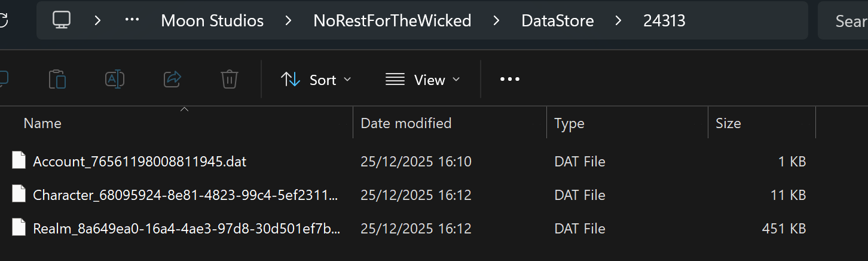The width and height of the screenshot is (868, 261).
Task: Open the View options dropdown
Action: pos(423,80)
